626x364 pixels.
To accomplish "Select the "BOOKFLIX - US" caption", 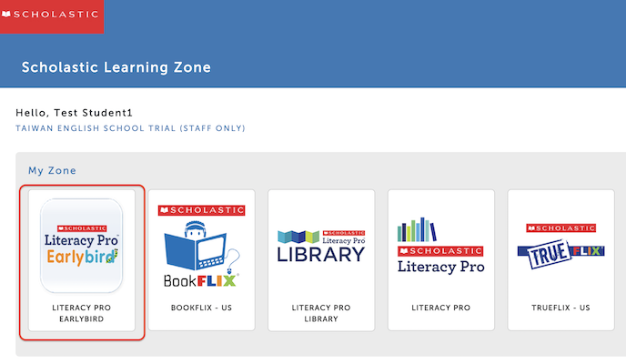I will point(201,308).
